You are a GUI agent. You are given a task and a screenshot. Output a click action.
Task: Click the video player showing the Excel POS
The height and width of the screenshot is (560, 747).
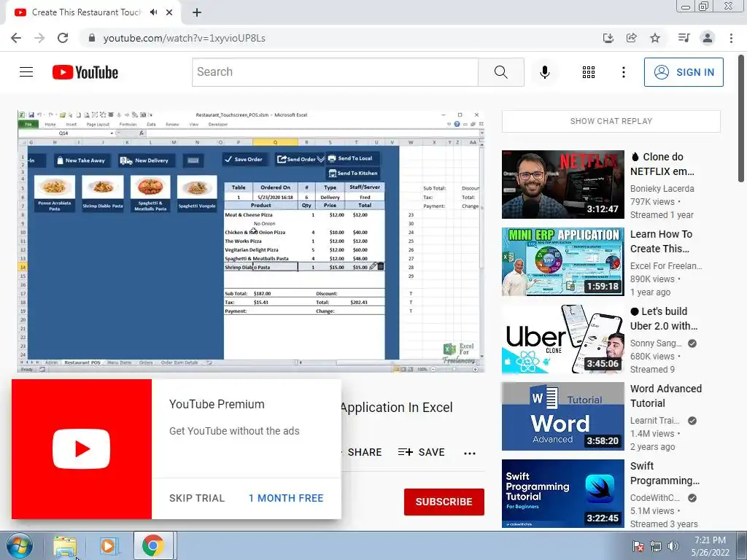(251, 241)
